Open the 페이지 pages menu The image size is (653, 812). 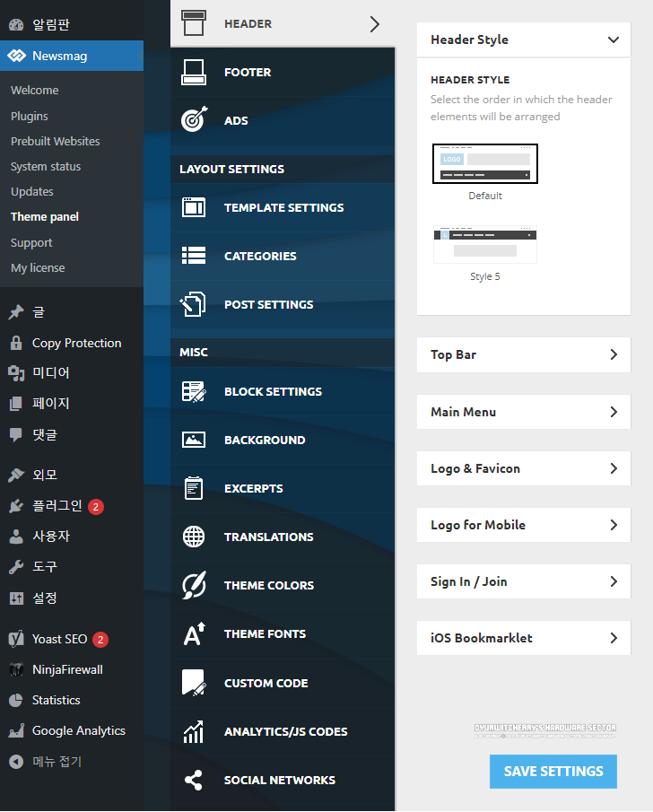pyautogui.click(x=72, y=404)
